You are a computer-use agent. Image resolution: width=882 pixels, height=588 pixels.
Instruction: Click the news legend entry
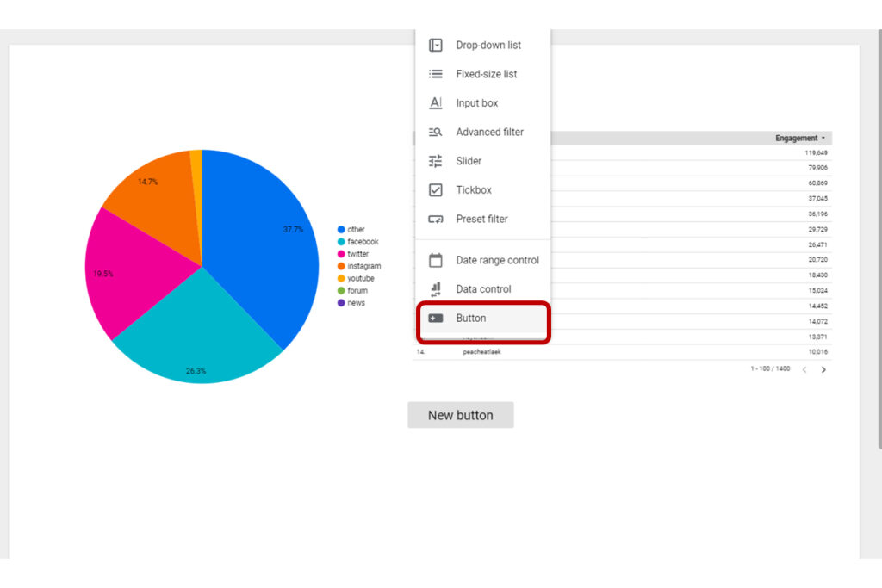pyautogui.click(x=351, y=303)
